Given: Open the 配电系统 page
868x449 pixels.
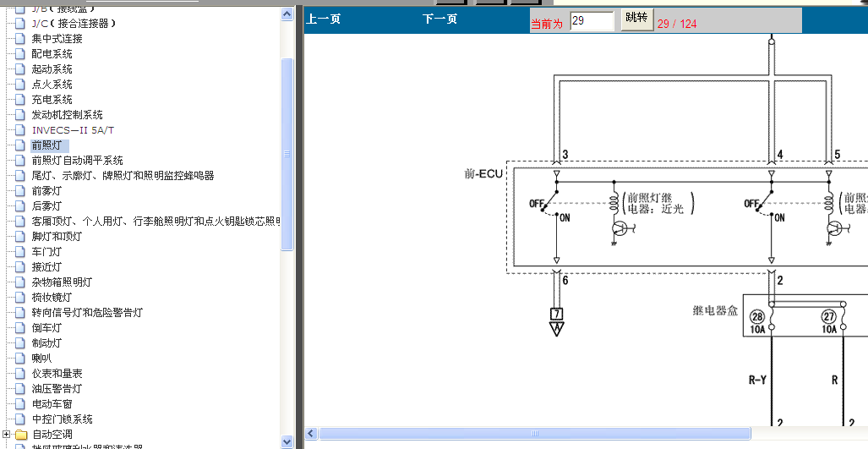Looking at the screenshot, I should pyautogui.click(x=52, y=54).
